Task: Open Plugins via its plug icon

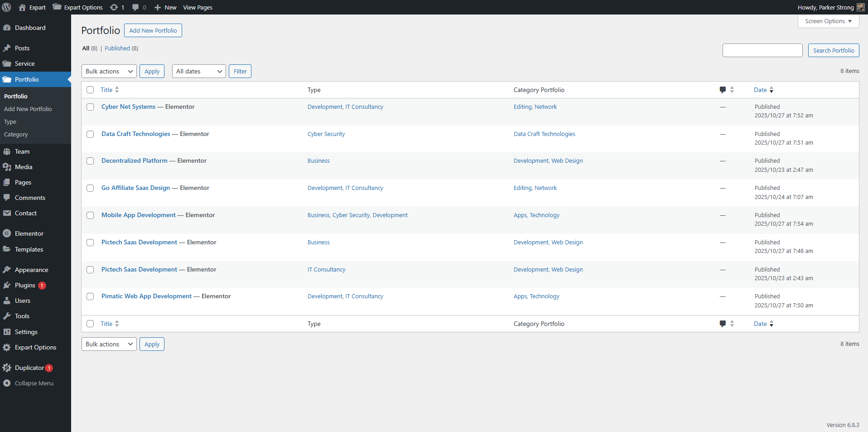Action: click(7, 285)
